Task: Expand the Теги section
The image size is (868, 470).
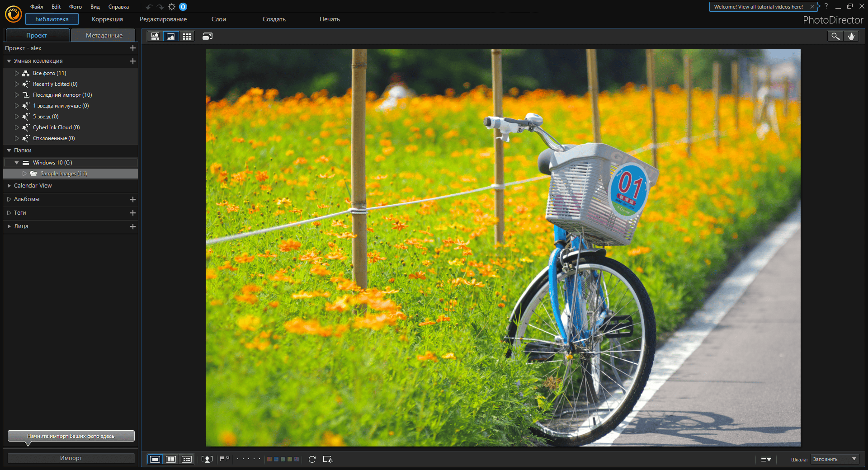Action: tap(9, 213)
